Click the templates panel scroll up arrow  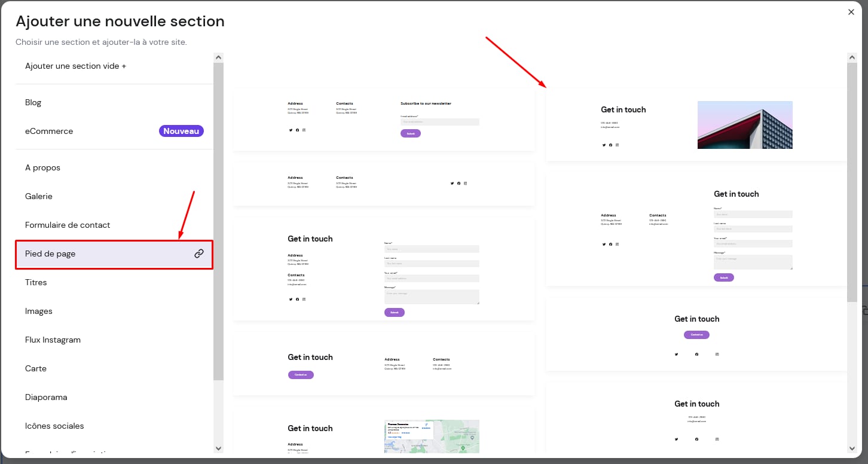[852, 57]
